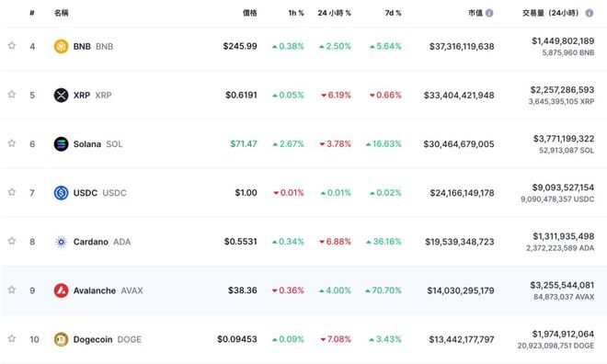
Task: Click the XRP coin logo
Action: [62, 96]
